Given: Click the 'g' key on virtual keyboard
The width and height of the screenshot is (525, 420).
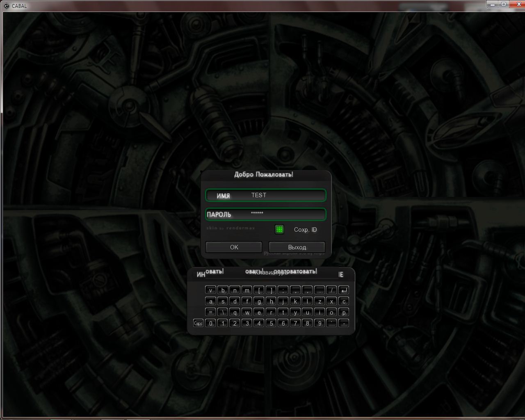Looking at the screenshot, I should coord(259,301).
